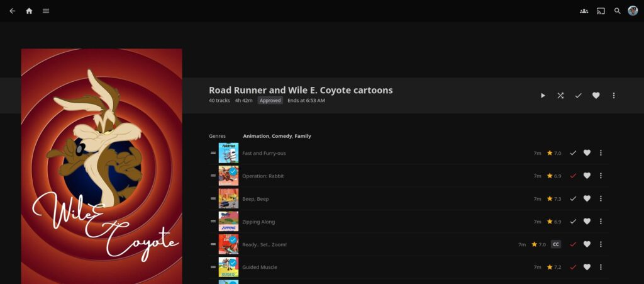This screenshot has height=284, width=644.
Task: Open Guided Muscle thumbnail
Action: pos(228,267)
